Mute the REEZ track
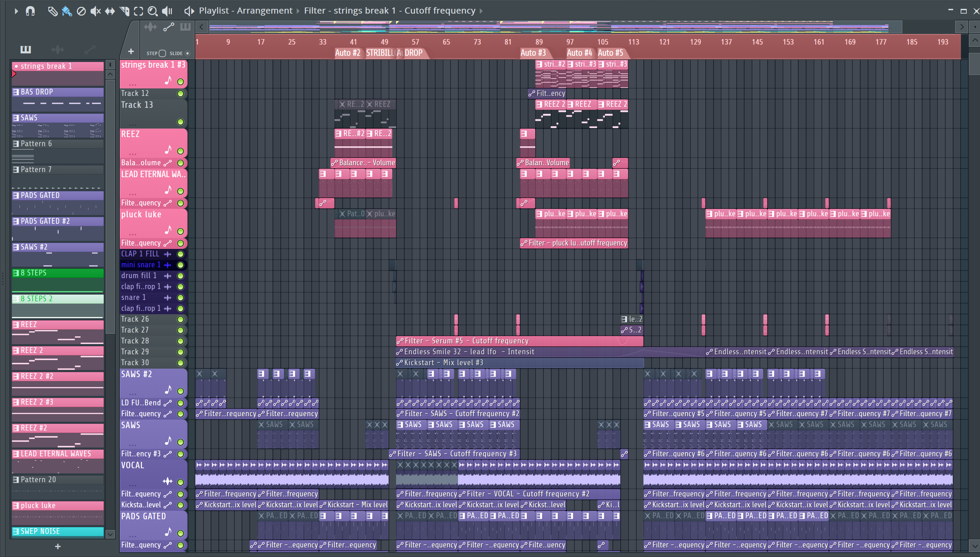Viewport: 980px width, 557px height. point(180,151)
